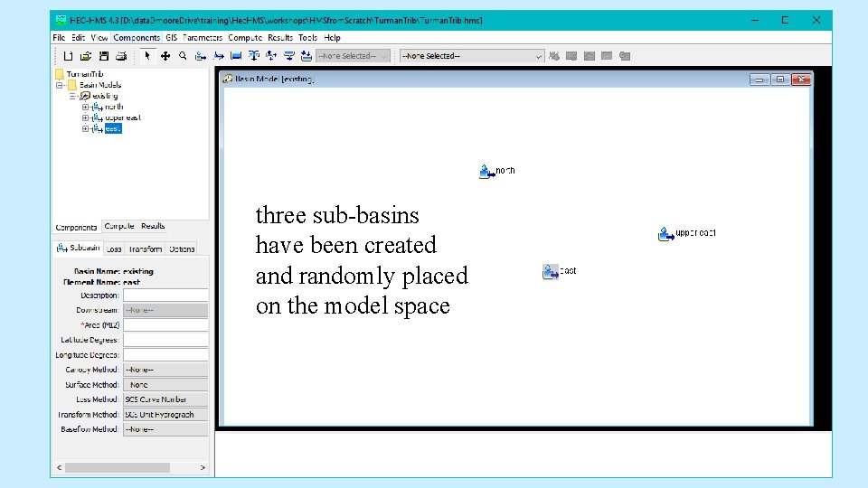
Task: Choose the Reach creation tool
Action: [219, 56]
